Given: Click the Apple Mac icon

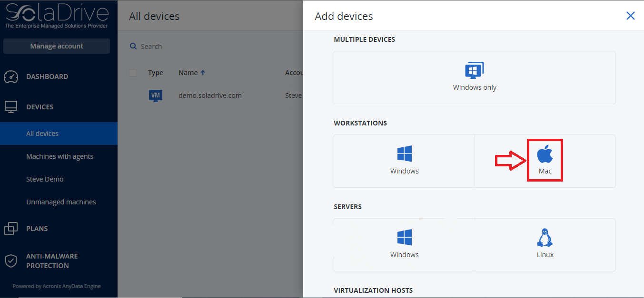Looking at the screenshot, I should coord(545,154).
